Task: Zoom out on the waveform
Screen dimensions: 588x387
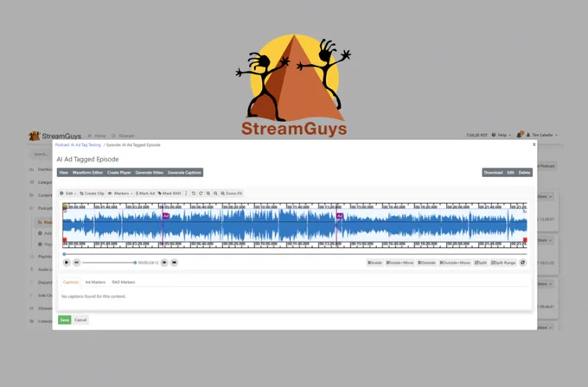Action: point(215,193)
